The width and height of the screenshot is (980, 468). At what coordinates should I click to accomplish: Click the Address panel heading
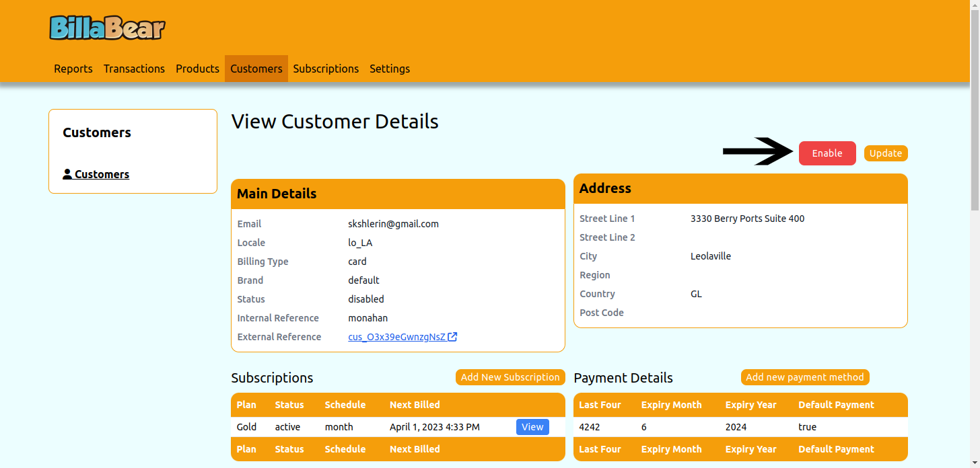(x=605, y=188)
